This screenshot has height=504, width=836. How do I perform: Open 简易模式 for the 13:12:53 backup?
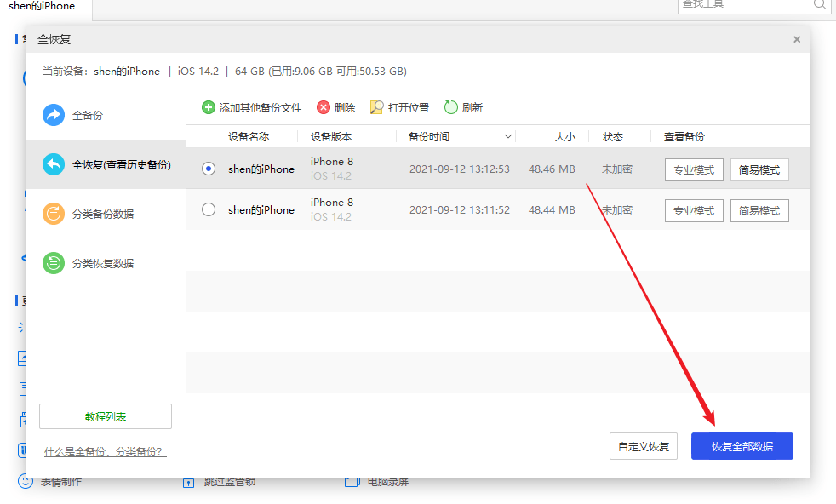759,169
